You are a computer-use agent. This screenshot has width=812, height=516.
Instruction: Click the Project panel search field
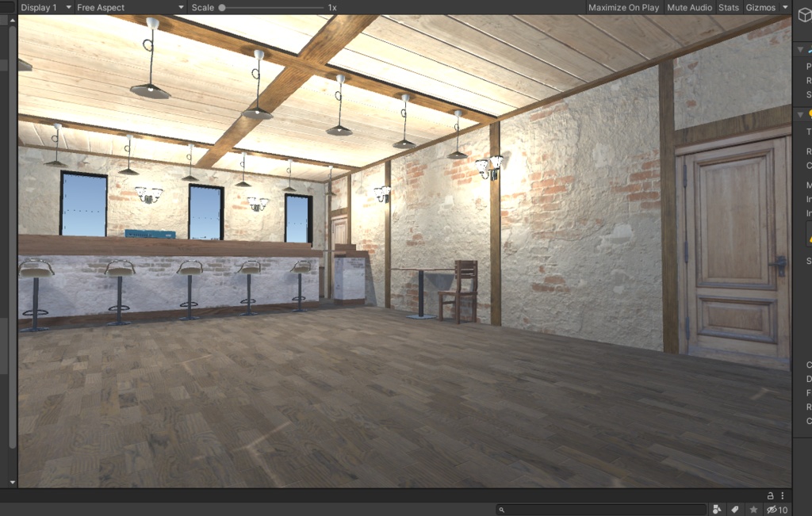click(601, 510)
